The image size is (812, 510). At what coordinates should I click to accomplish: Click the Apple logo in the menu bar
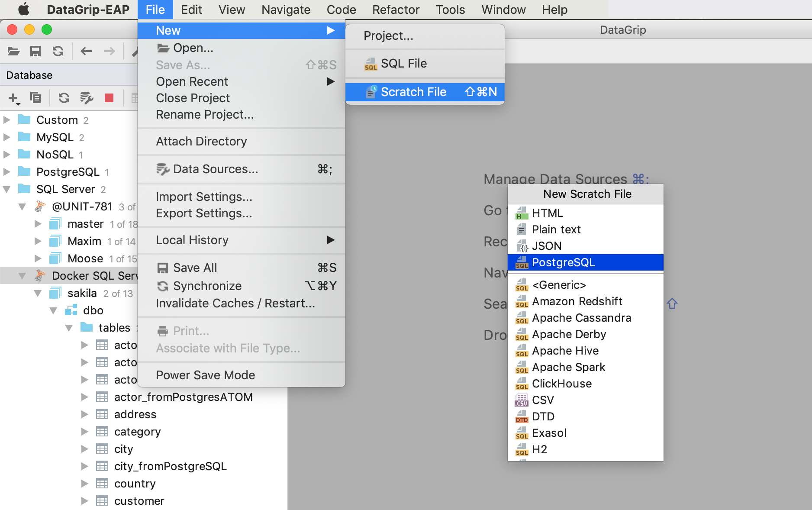tap(24, 9)
